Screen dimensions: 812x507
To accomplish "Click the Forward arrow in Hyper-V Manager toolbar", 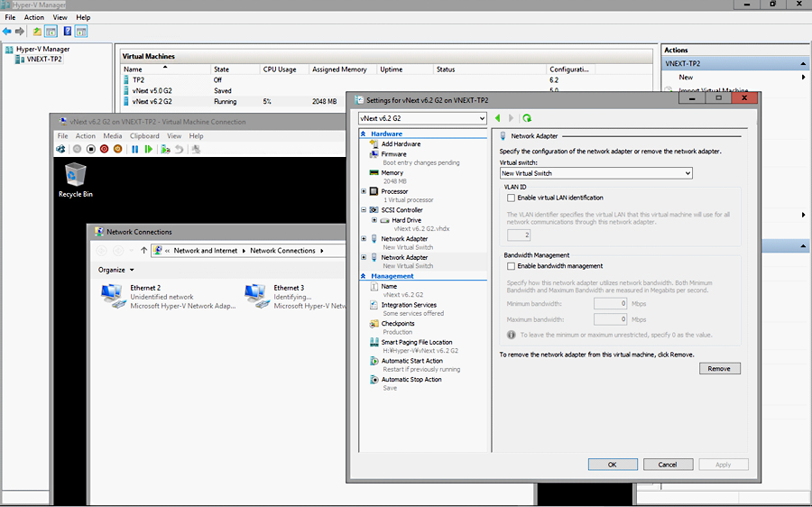I will pyautogui.click(x=20, y=32).
